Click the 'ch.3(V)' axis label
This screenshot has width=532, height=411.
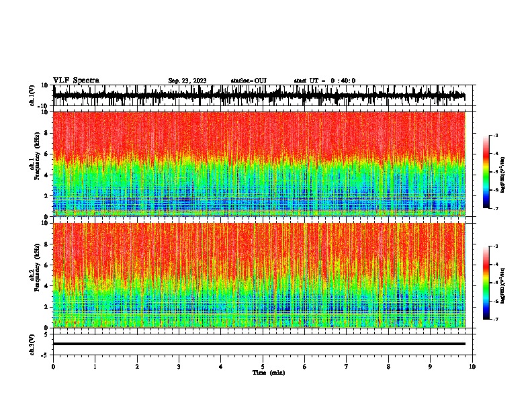[32, 345]
